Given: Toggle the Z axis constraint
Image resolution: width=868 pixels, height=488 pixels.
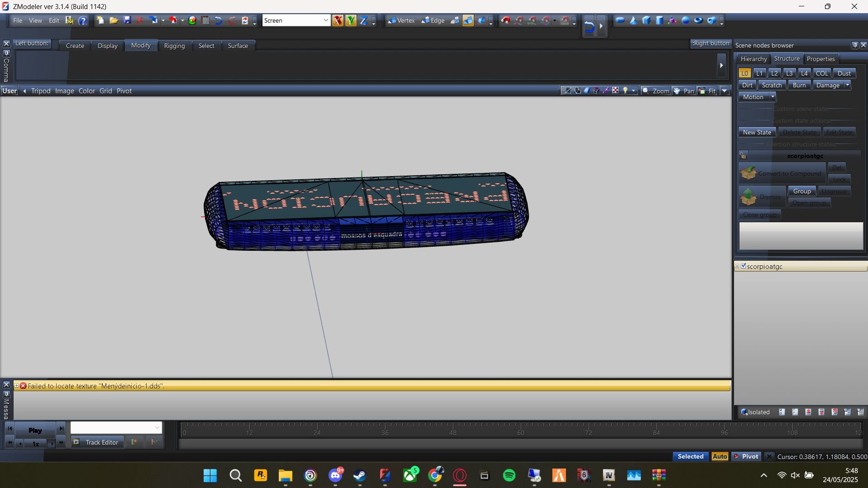Looking at the screenshot, I should (363, 20).
